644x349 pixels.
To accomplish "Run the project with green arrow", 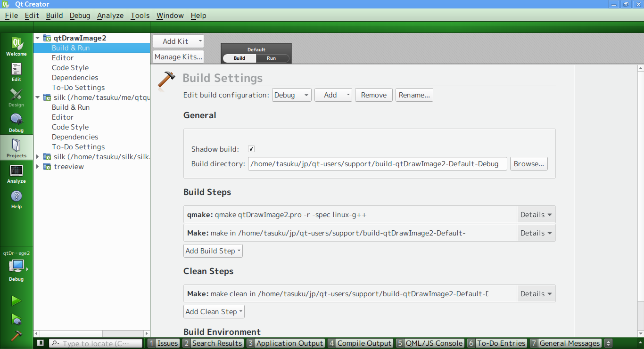I will pos(17,300).
